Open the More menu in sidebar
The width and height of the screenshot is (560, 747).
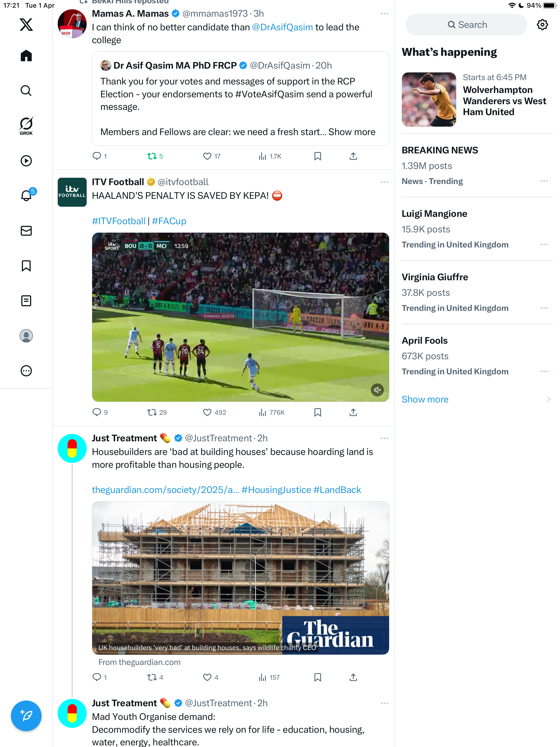click(x=26, y=370)
